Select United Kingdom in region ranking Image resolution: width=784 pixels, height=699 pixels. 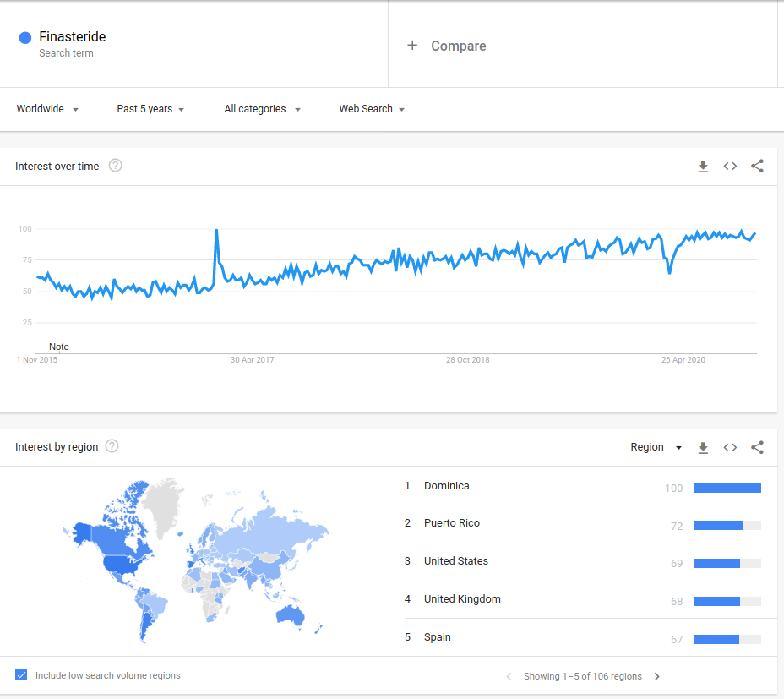coord(462,599)
